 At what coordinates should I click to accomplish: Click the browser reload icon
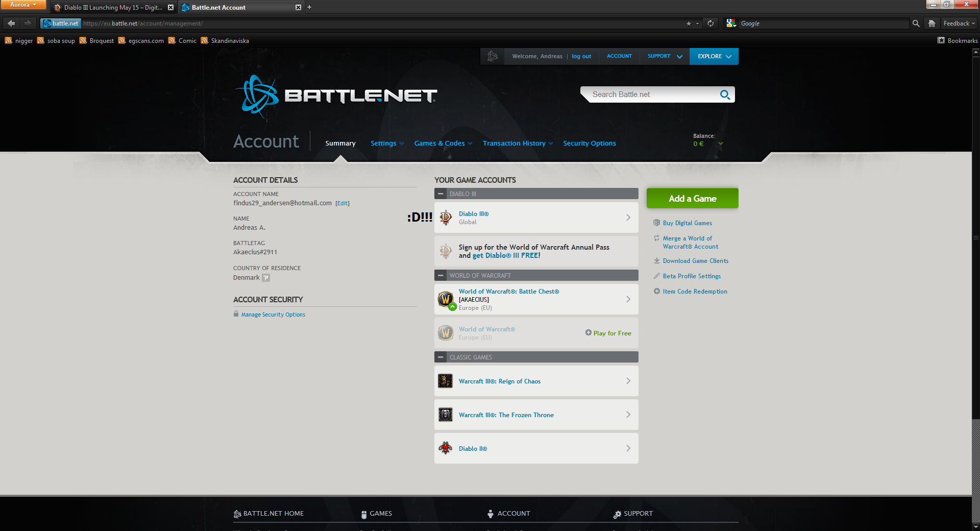point(710,23)
